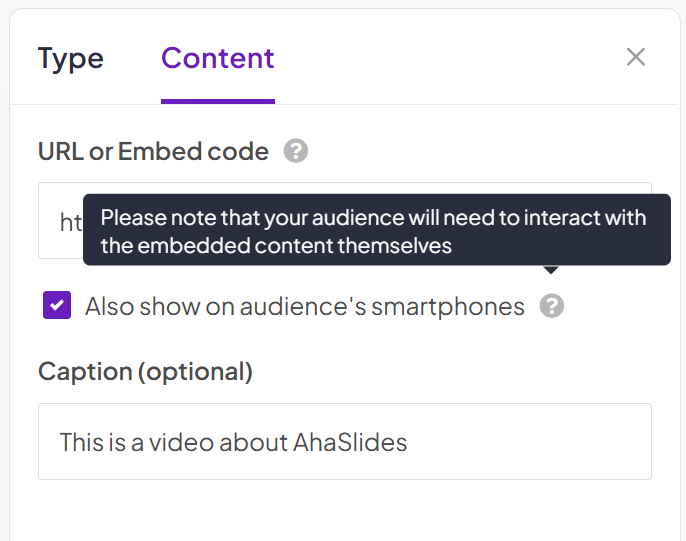Screen dimensions: 686x541
Task: Select the Content tab
Action: pos(217,58)
